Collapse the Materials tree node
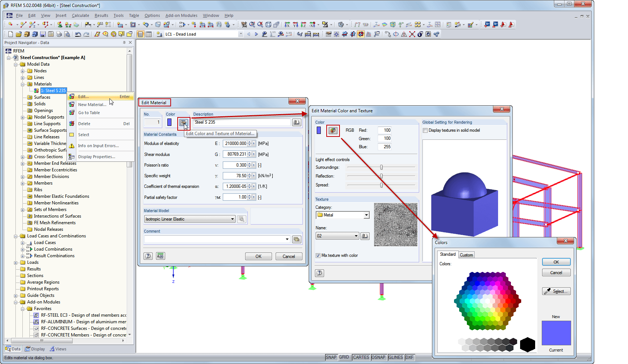 click(22, 84)
